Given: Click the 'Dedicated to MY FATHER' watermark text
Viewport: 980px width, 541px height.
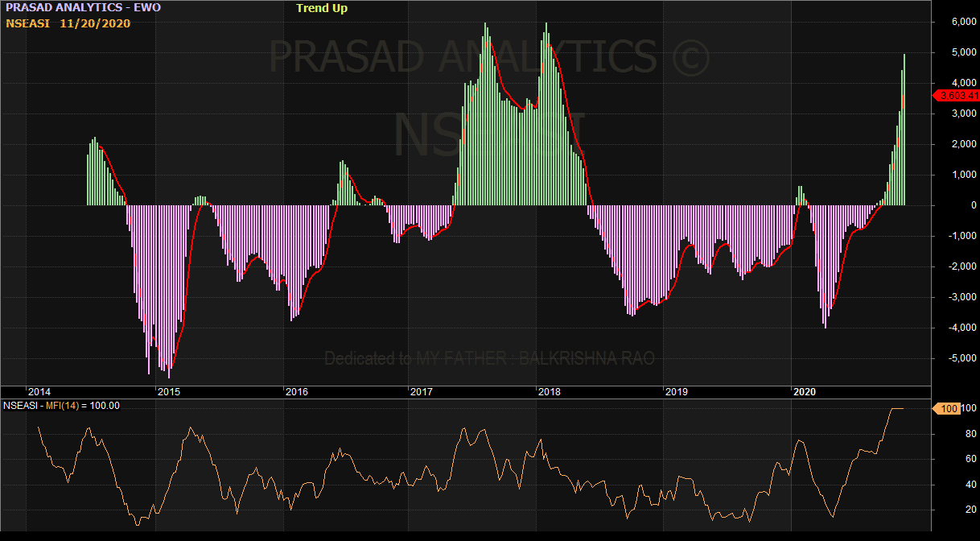Looking at the screenshot, I should (x=489, y=358).
